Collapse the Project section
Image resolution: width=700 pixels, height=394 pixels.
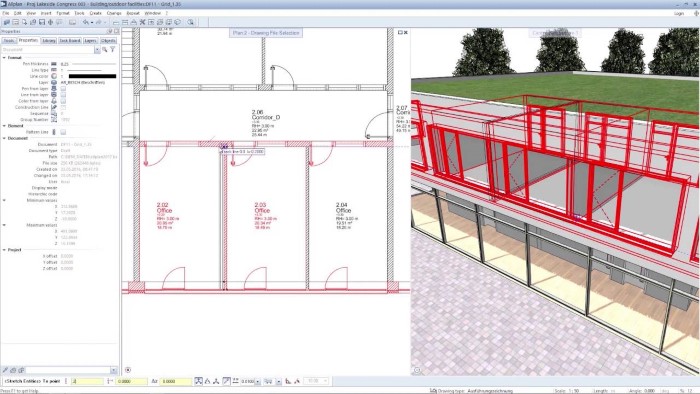click(x=4, y=250)
